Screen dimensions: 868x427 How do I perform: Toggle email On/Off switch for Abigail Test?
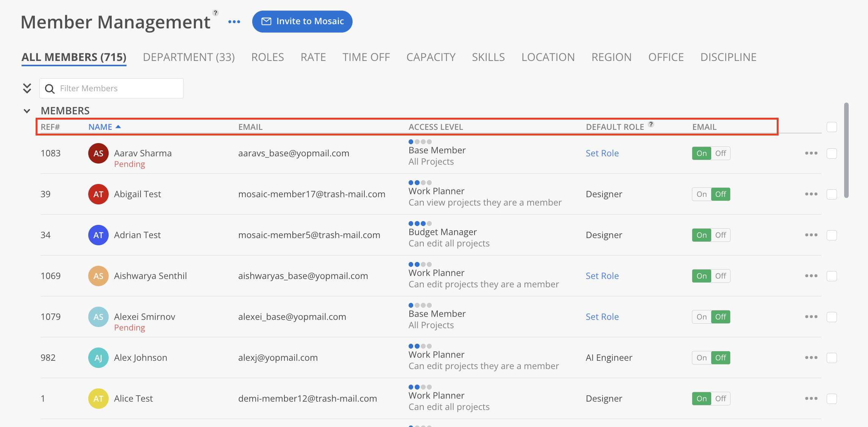(711, 194)
